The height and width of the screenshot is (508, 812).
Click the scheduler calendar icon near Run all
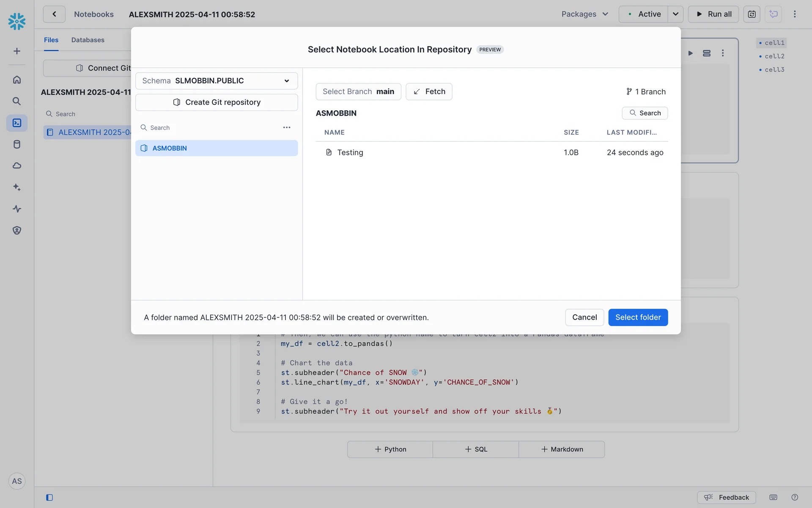[x=752, y=14]
